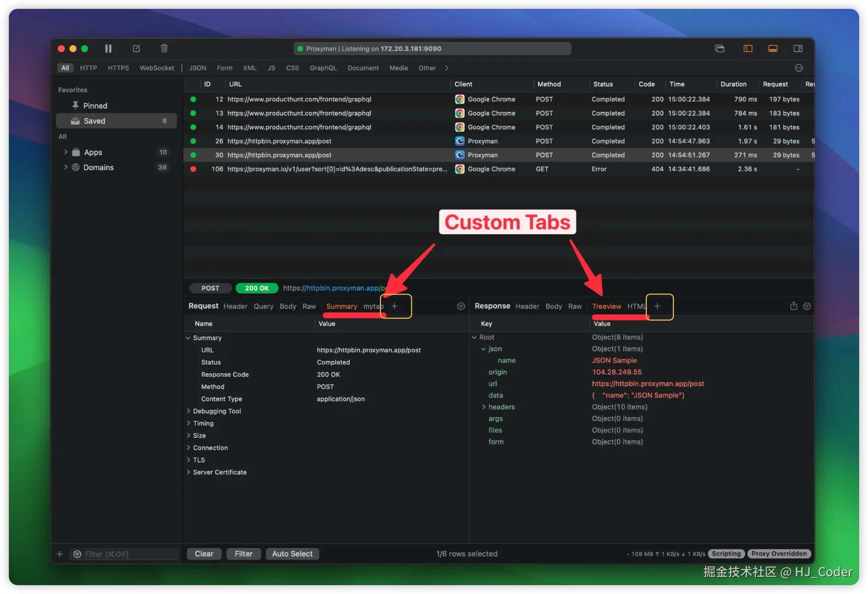The height and width of the screenshot is (594, 868).
Task: Click the red status dot of row ID 106
Action: [x=193, y=169]
